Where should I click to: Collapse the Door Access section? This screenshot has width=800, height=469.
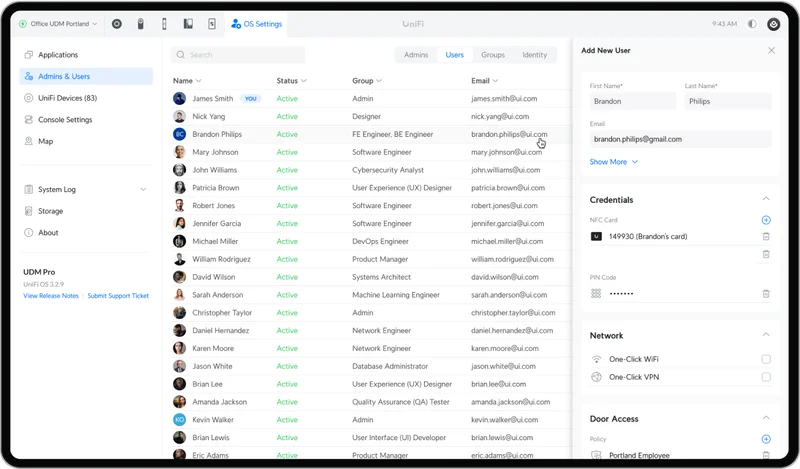766,418
